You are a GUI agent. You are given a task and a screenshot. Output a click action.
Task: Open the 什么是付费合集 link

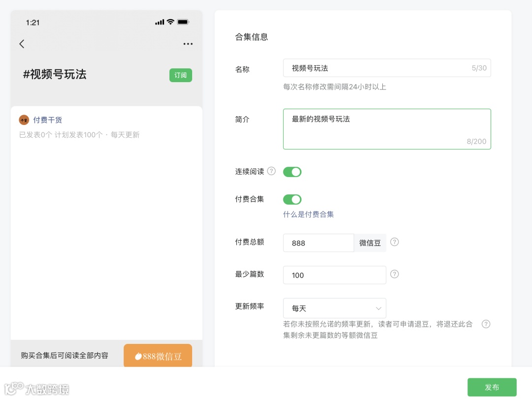308,214
